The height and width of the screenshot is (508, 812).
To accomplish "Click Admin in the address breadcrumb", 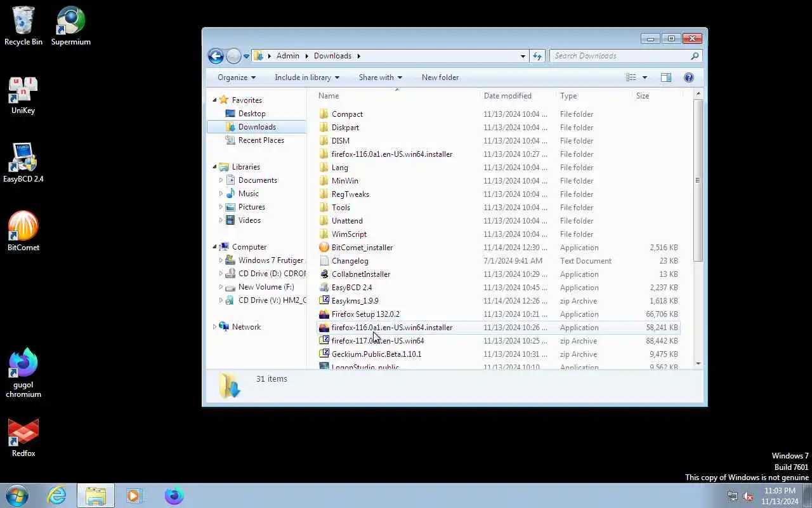I will pyautogui.click(x=287, y=56).
